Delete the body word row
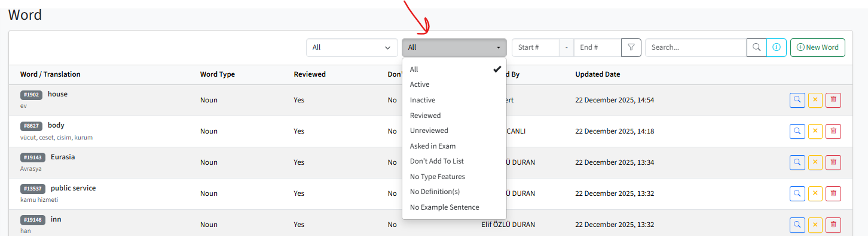The width and height of the screenshot is (868, 236). coord(833,131)
